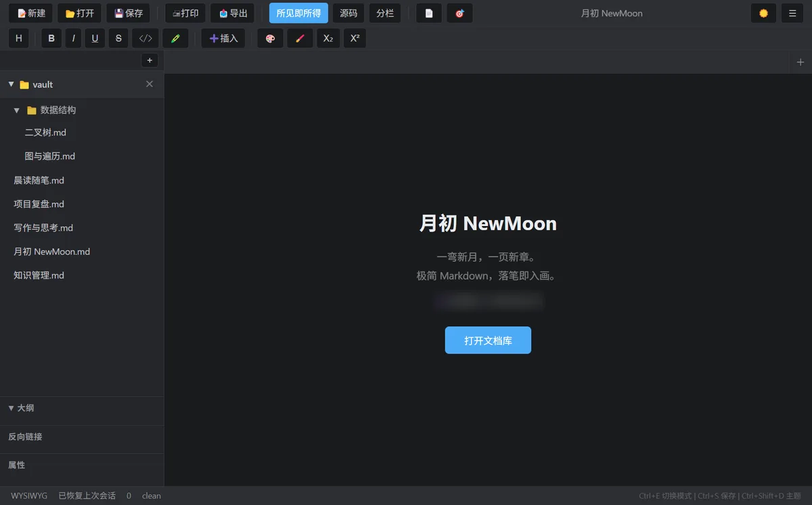Image resolution: width=812 pixels, height=505 pixels.
Task: Toggle bold formatting
Action: [x=51, y=39]
